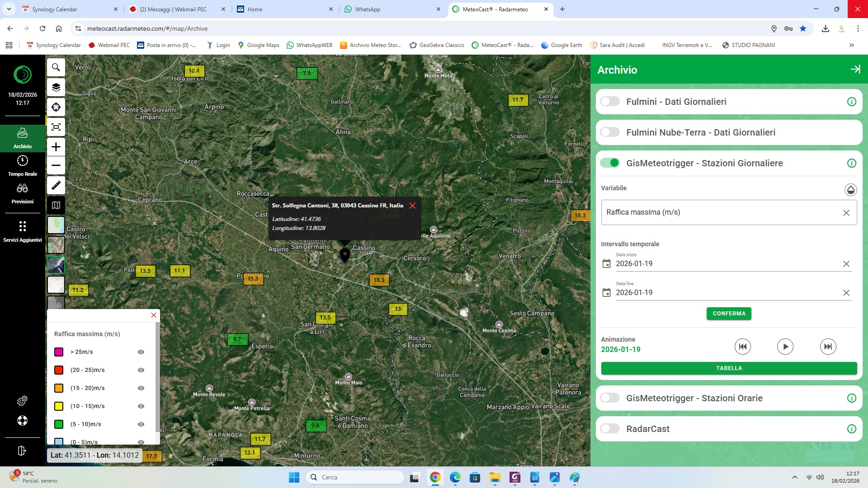Open Tempo Reale clock section

23,166
